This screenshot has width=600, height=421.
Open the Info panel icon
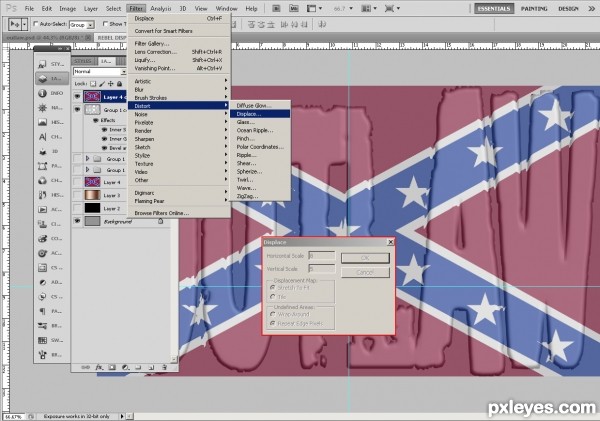pyautogui.click(x=42, y=93)
